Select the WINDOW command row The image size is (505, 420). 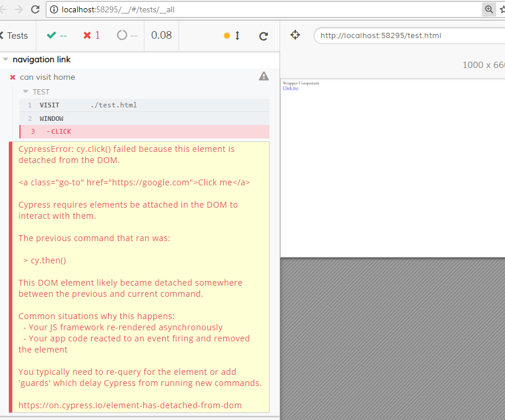pos(144,118)
